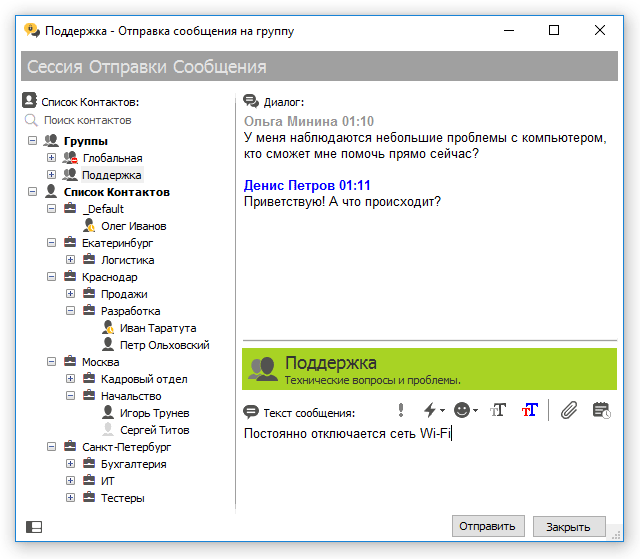Expand the Логистика department
This screenshot has width=640, height=559.
click(x=71, y=260)
